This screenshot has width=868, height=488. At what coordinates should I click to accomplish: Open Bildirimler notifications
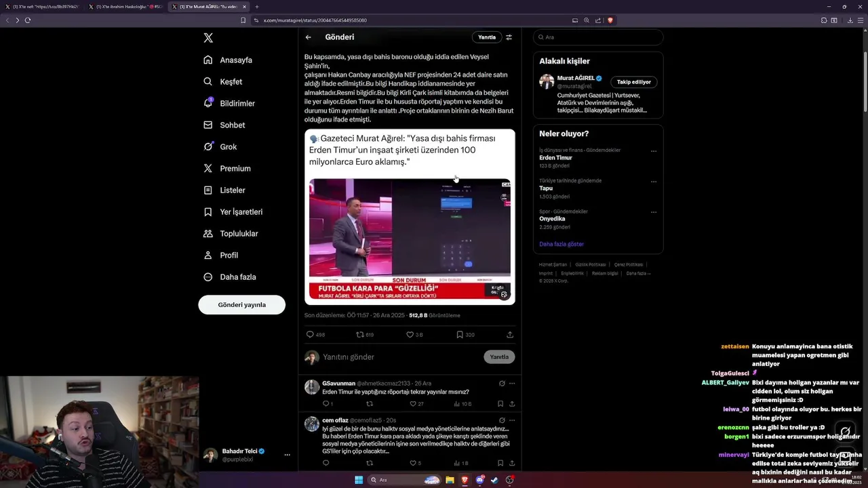229,104
